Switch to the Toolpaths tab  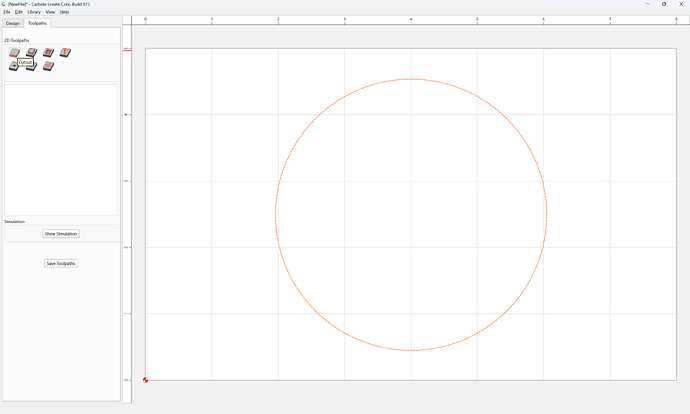[37, 23]
